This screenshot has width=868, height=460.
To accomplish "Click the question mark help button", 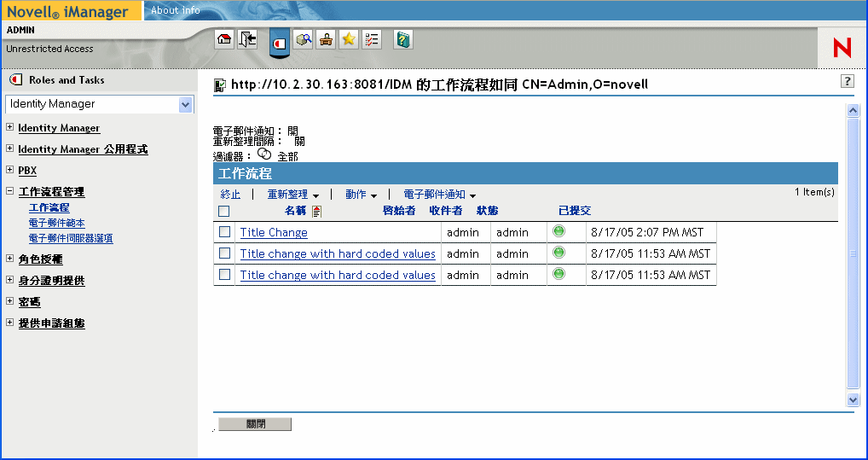I will [x=847, y=81].
